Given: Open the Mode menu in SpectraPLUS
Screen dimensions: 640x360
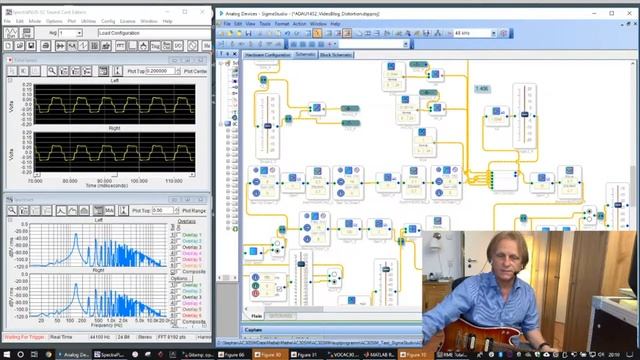Looking at the screenshot, I should tap(35, 21).
